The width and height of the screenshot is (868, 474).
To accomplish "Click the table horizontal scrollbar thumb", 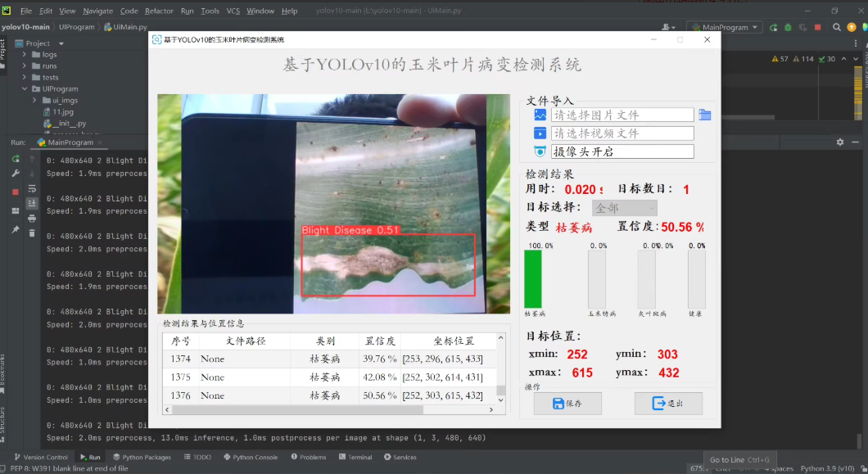I will click(x=297, y=410).
